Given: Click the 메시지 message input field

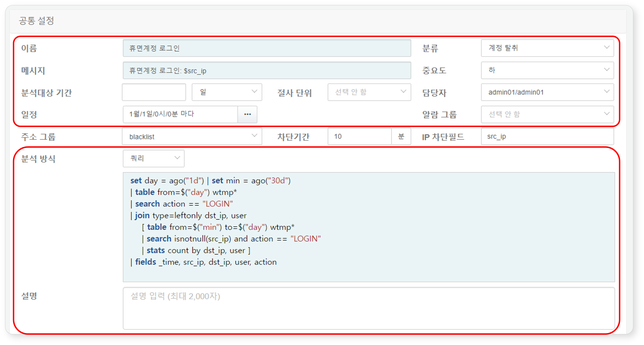Looking at the screenshot, I should pos(267,70).
